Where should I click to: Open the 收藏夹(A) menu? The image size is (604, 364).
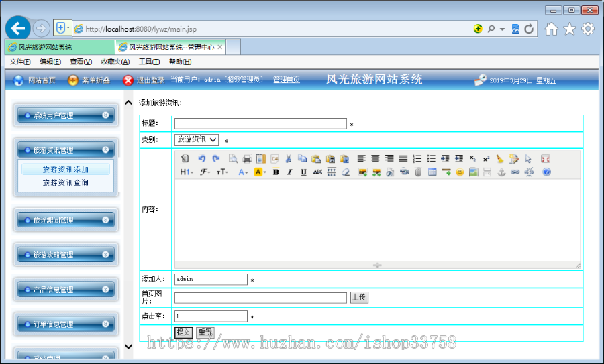pos(115,62)
